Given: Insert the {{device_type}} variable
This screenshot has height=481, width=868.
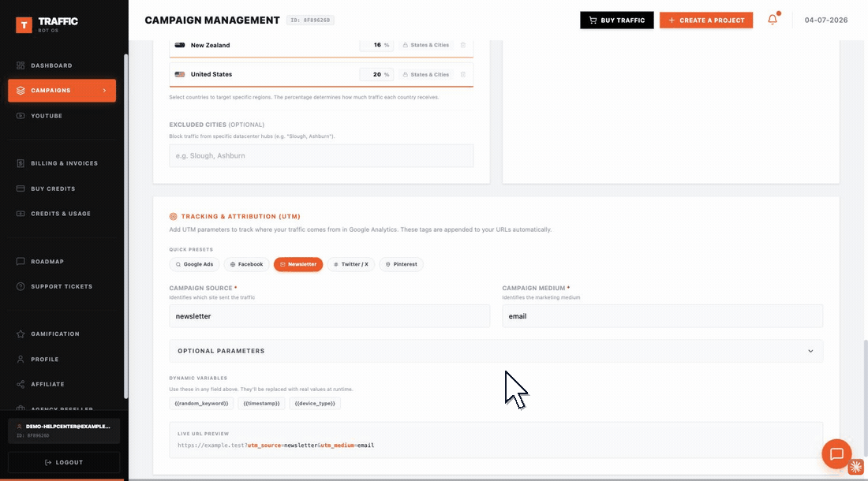Looking at the screenshot, I should (315, 404).
